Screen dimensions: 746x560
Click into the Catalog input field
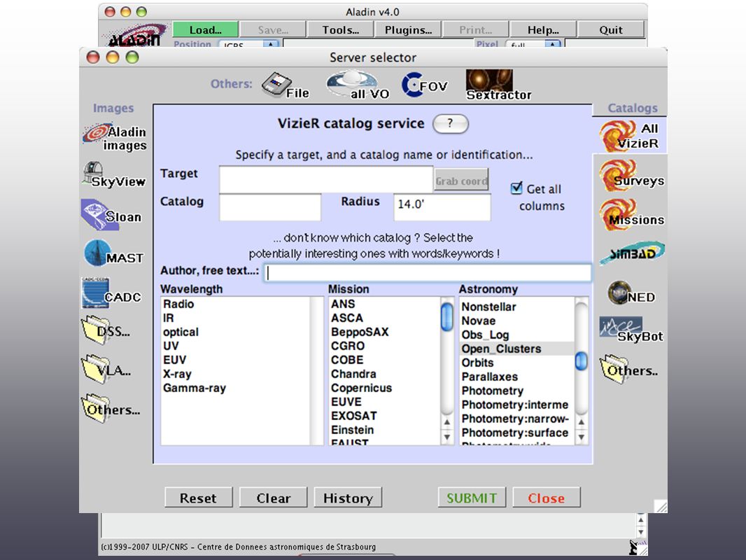(x=269, y=207)
